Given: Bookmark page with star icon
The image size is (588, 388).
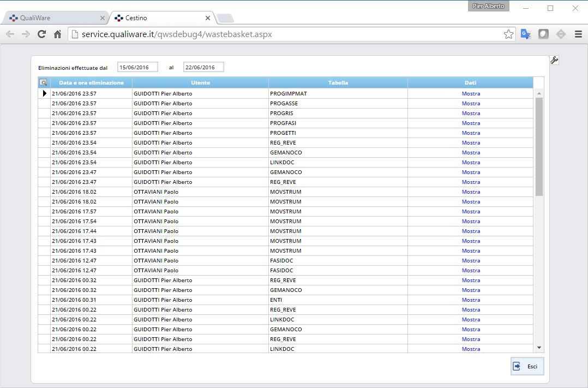Looking at the screenshot, I should (x=508, y=34).
